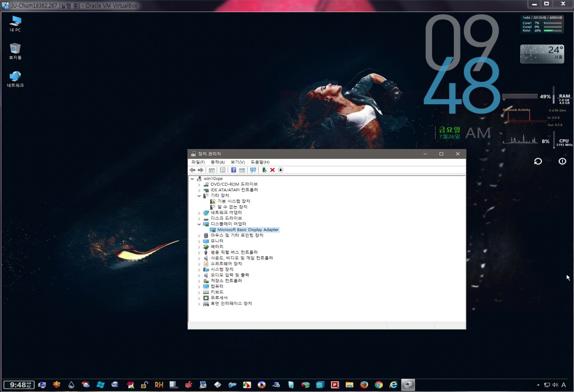This screenshot has height=392, width=574.
Task: Click the scan for hardware changes monitor icon
Action: point(253,170)
